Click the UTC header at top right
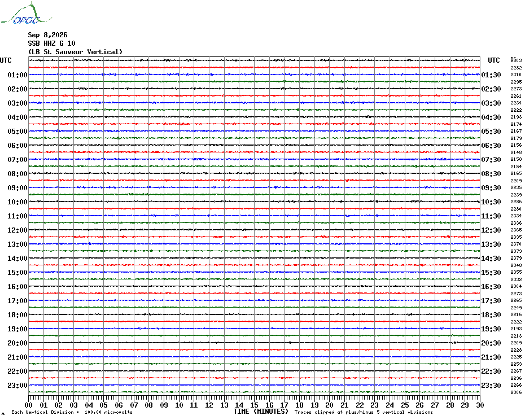This screenshot has width=525, height=420. pyautogui.click(x=493, y=60)
